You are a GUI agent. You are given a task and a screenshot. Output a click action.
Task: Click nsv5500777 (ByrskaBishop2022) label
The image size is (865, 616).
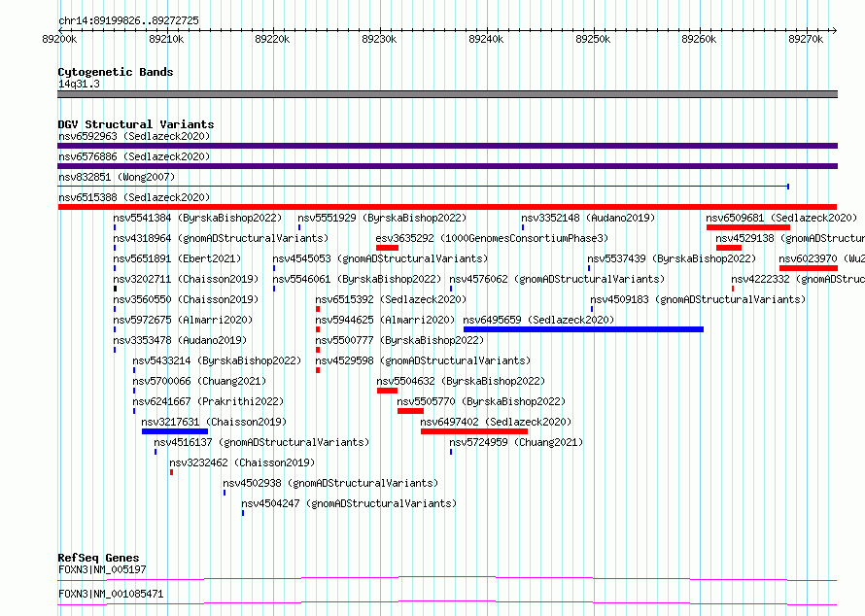[399, 340]
